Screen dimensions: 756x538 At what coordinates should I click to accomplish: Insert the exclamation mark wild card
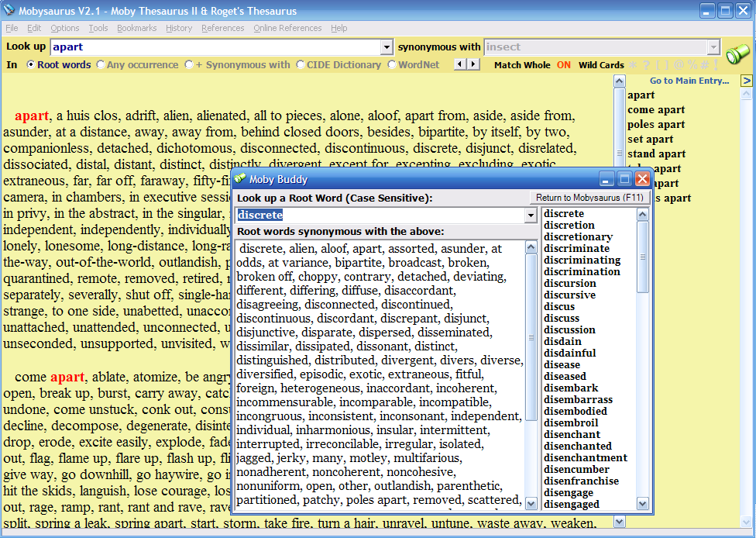[x=716, y=64]
